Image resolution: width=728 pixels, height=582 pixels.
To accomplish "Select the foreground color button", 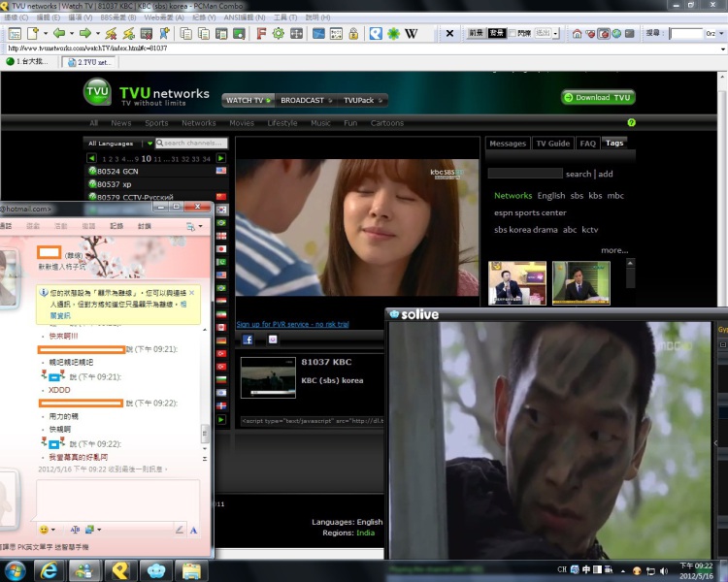I will [x=476, y=33].
